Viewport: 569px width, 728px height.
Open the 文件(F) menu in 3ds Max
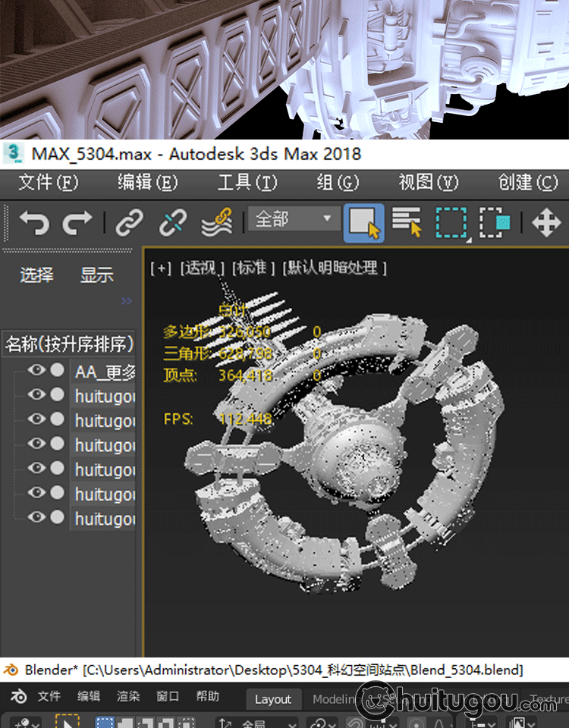[49, 183]
